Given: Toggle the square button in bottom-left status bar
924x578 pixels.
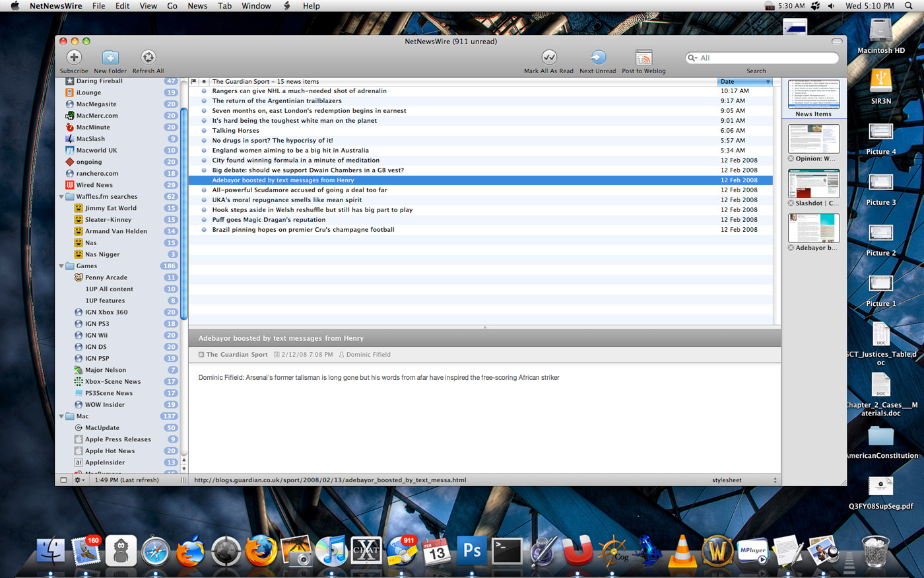Looking at the screenshot, I should click(x=63, y=480).
